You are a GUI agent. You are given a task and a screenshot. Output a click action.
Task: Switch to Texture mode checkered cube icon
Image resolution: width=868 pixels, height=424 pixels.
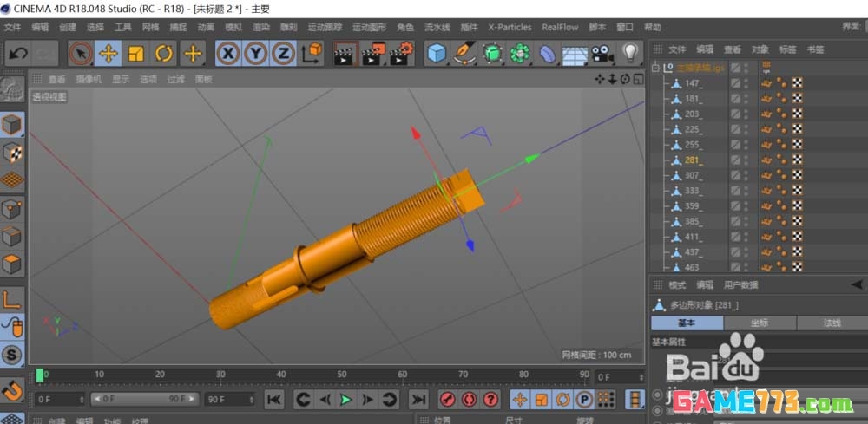12,153
